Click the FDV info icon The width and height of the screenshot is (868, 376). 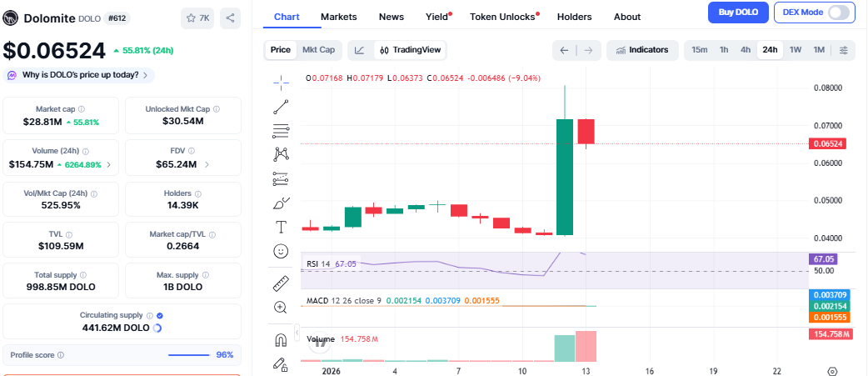(x=191, y=151)
